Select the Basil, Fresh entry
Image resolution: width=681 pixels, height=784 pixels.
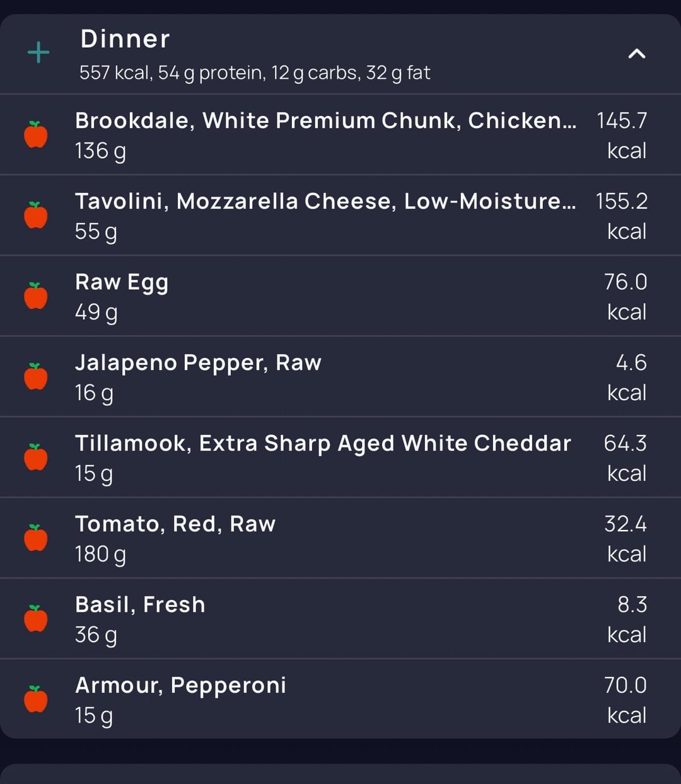click(x=340, y=618)
